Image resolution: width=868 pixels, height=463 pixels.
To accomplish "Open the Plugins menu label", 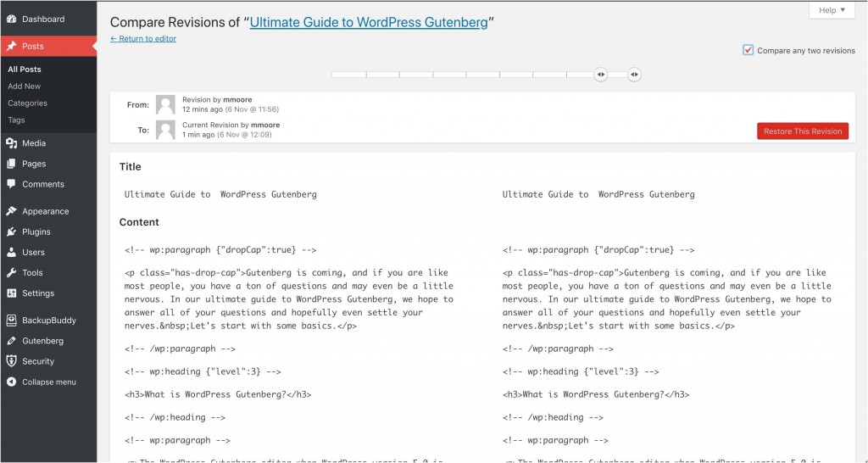I will point(36,231).
